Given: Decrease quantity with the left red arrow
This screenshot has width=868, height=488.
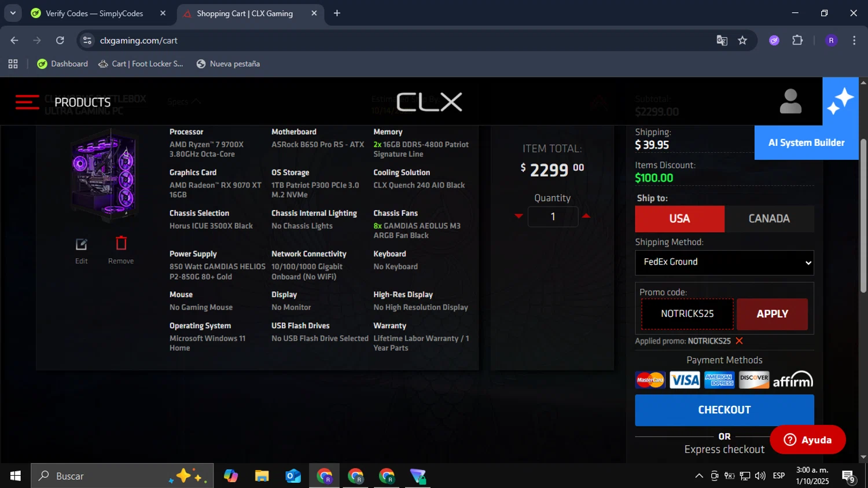Looking at the screenshot, I should point(518,216).
